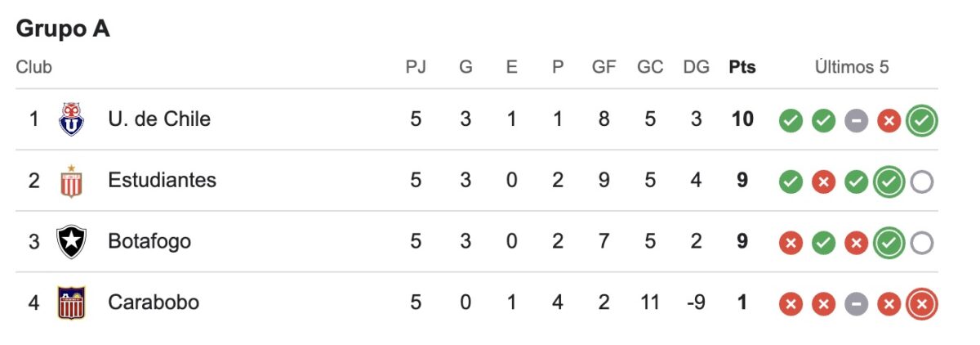Open the Estudiantes team link
Image resolution: width=980 pixels, height=345 pixels.
tap(162, 181)
